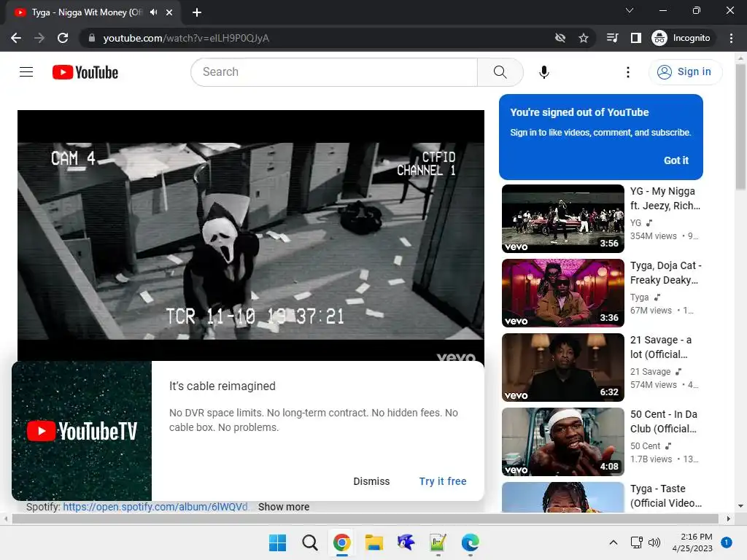Open the YouTube hamburger guide menu
This screenshot has height=560, width=747.
point(26,72)
